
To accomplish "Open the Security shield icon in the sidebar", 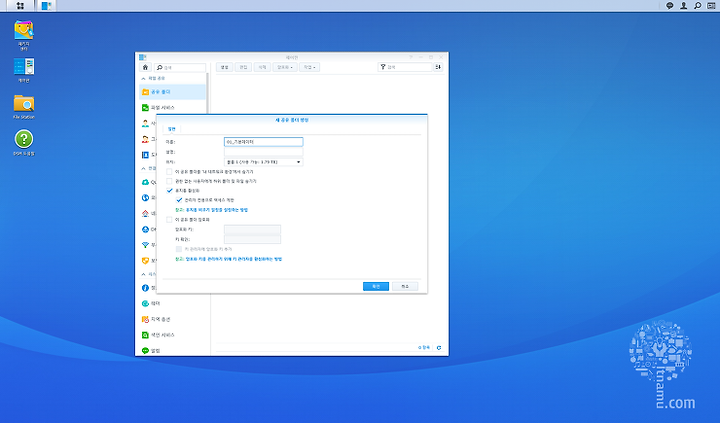I will click(x=145, y=260).
